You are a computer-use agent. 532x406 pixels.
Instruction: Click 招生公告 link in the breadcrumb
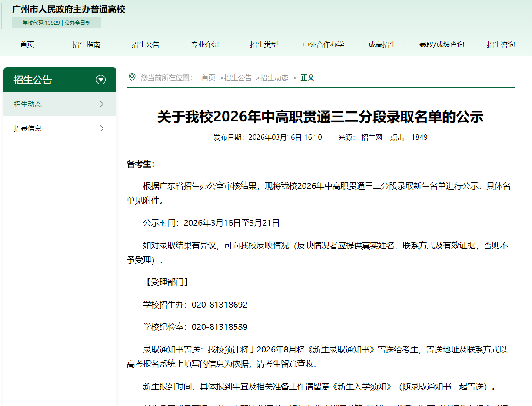238,77
